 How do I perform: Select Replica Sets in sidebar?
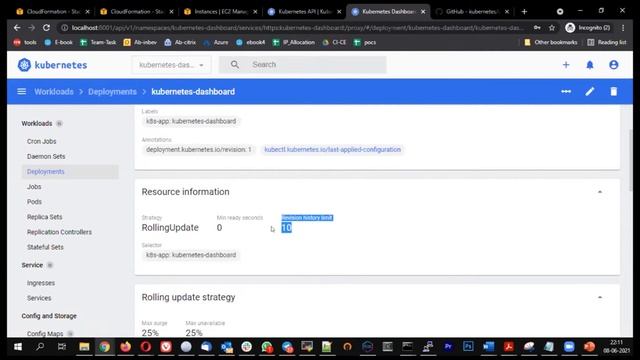(x=44, y=217)
